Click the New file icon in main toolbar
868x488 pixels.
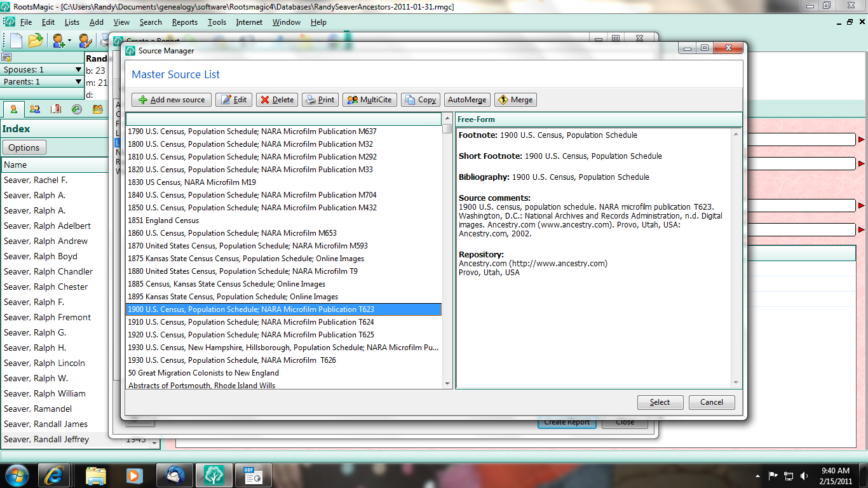pos(15,41)
